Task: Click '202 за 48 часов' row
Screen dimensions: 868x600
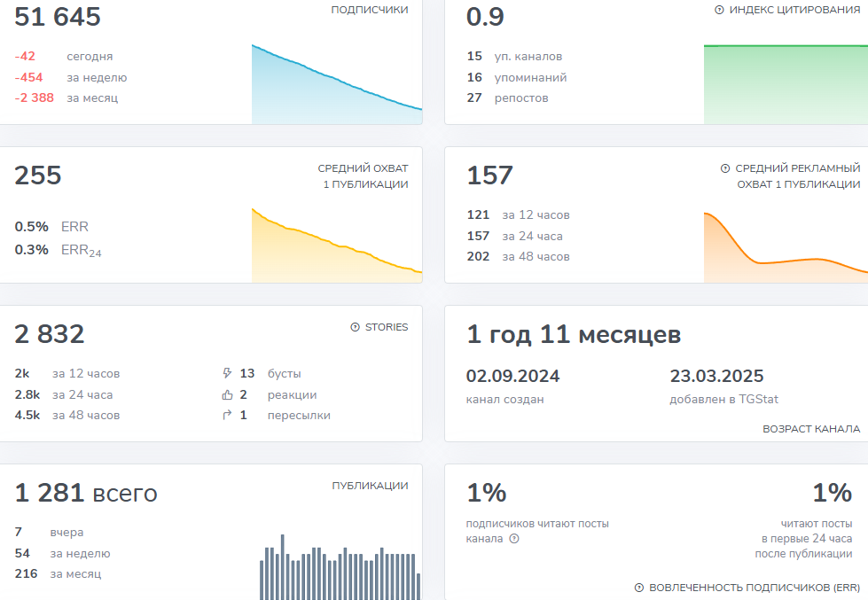Action: click(x=518, y=257)
